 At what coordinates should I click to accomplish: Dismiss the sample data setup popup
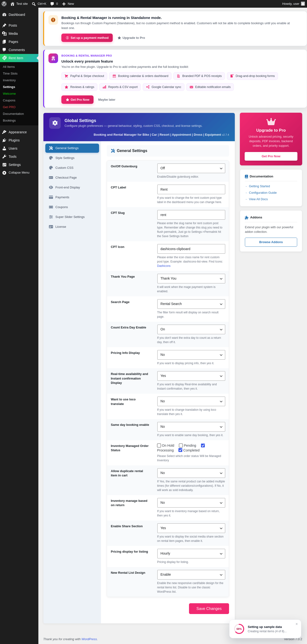(296, 624)
